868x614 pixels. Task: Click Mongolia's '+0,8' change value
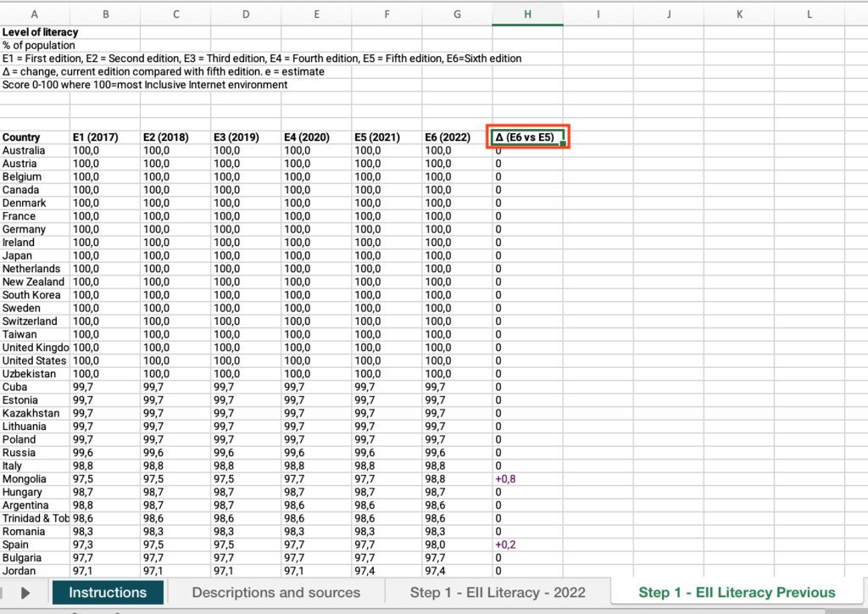[527, 479]
